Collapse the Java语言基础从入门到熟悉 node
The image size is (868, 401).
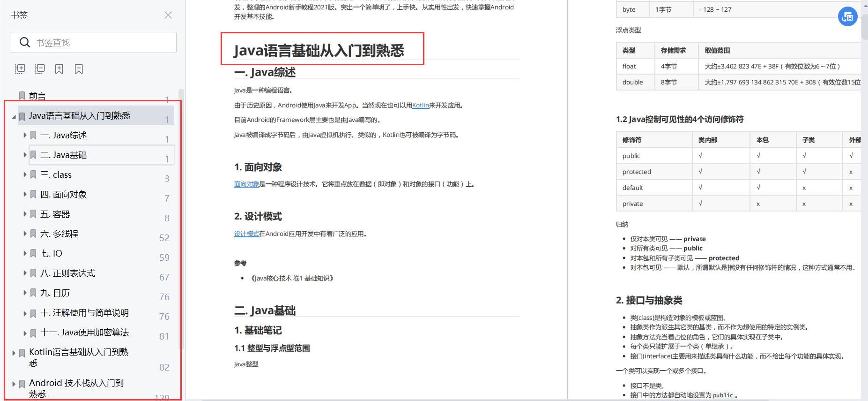[14, 116]
